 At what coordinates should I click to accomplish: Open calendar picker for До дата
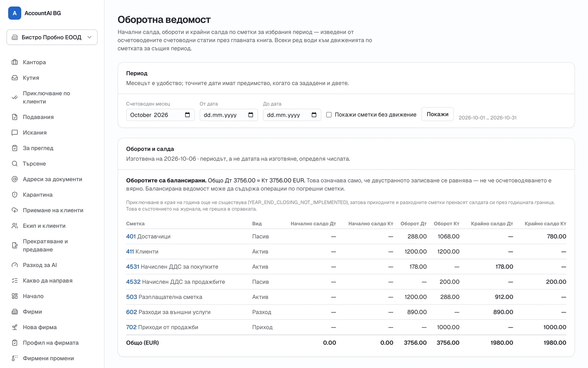point(314,115)
